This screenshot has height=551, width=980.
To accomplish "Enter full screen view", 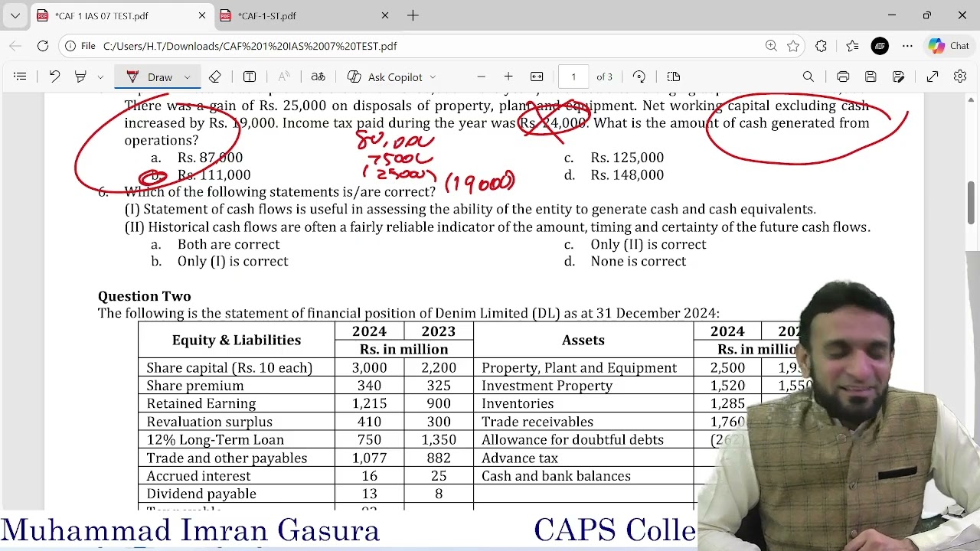I will pyautogui.click(x=933, y=77).
